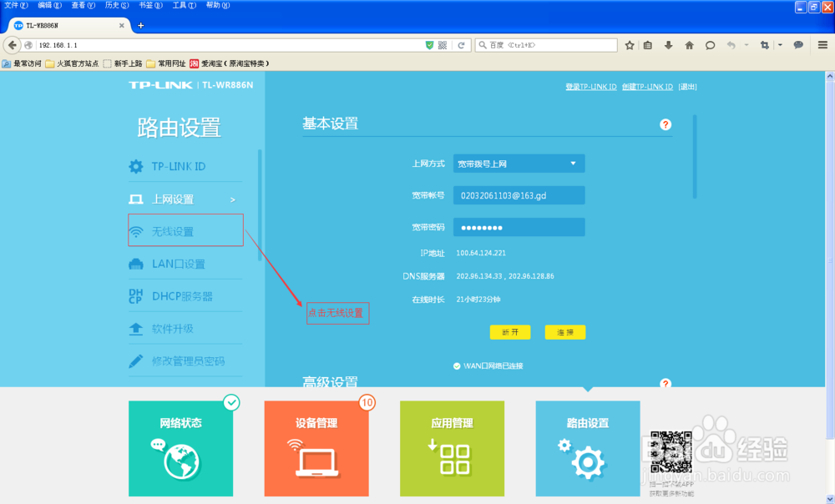Select 软件升级 in sidebar

185,329
